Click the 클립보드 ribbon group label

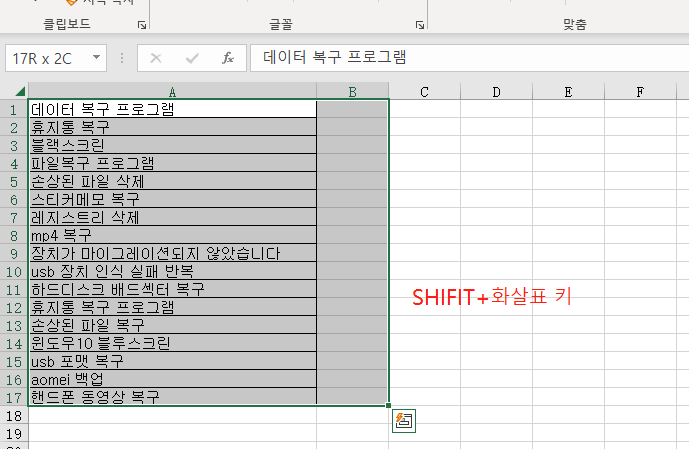(x=67, y=23)
